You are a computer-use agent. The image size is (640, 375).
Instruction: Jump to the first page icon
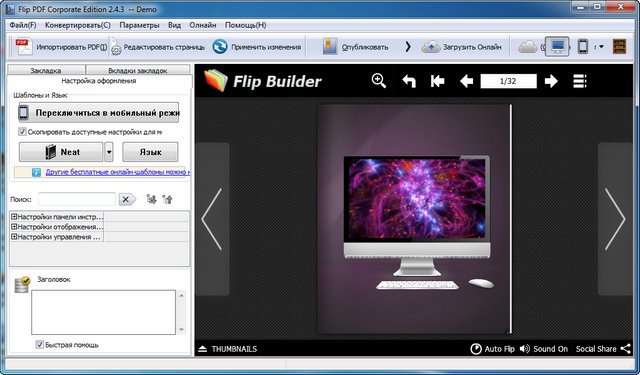coord(437,81)
